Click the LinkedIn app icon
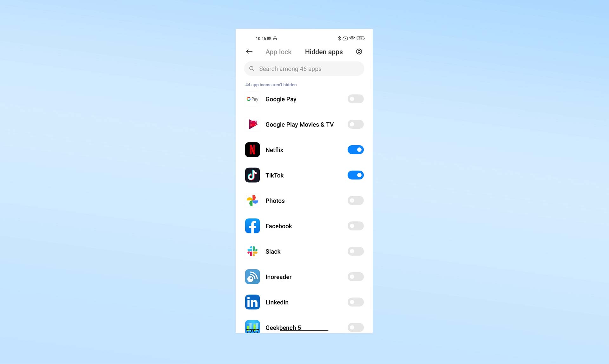Viewport: 609px width, 364px height. (252, 302)
